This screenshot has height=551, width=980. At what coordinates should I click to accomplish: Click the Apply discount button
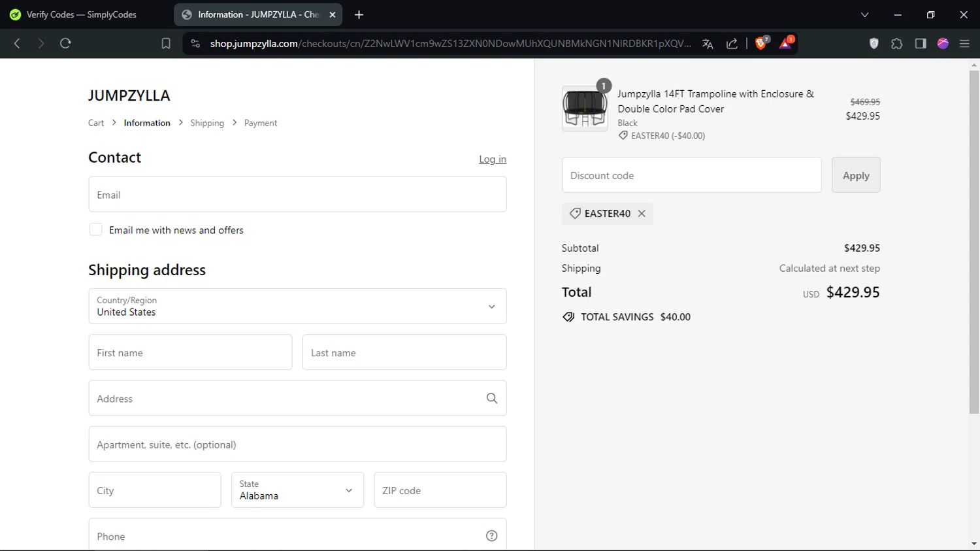(x=856, y=175)
